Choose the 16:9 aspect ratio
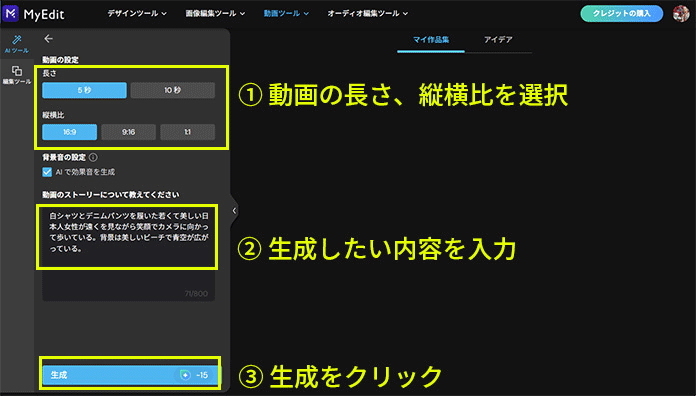696x396 pixels. point(69,132)
